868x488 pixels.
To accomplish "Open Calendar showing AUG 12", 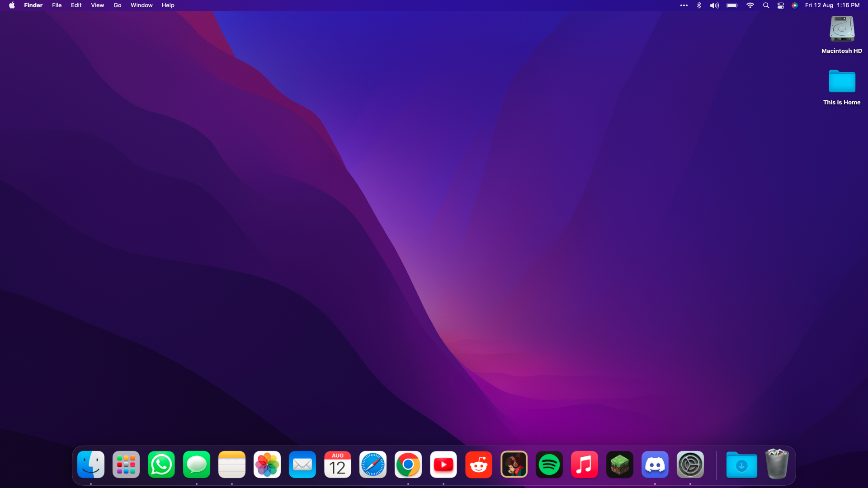I will [338, 465].
